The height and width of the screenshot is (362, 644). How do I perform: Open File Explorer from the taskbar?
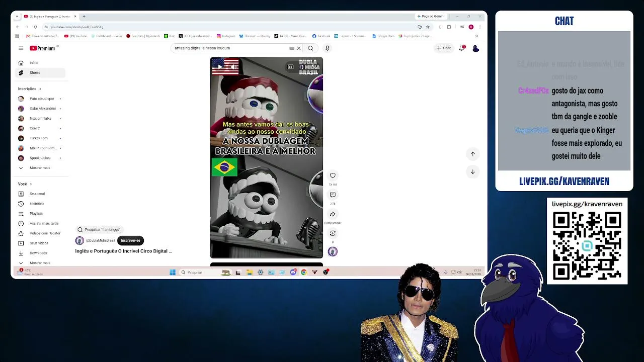249,273
